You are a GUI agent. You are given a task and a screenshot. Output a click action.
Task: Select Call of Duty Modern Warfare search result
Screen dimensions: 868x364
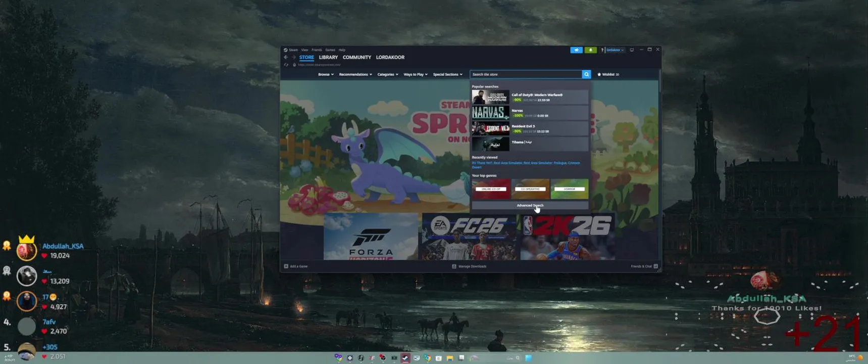coord(530,97)
